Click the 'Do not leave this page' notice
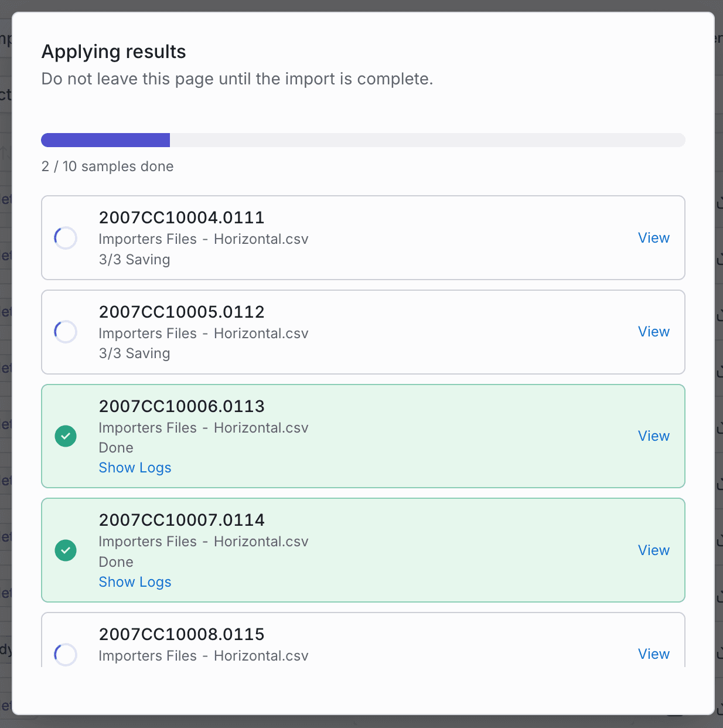723x728 pixels. point(237,79)
